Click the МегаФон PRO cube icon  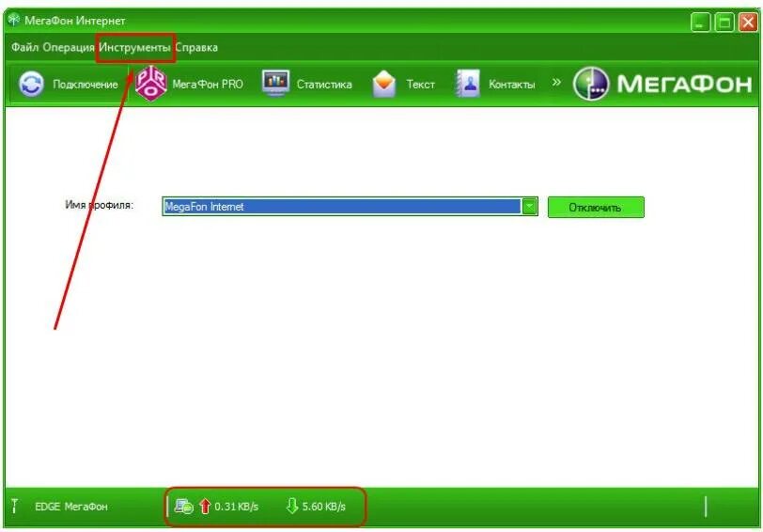point(151,84)
